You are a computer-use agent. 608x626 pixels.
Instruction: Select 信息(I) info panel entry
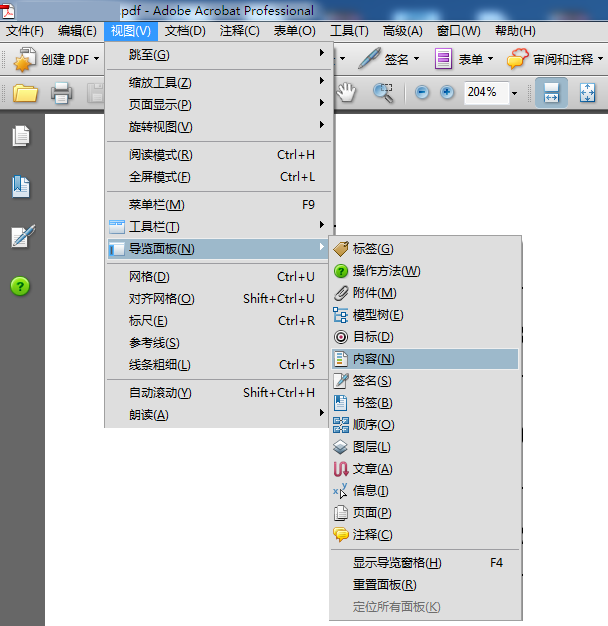426,491
